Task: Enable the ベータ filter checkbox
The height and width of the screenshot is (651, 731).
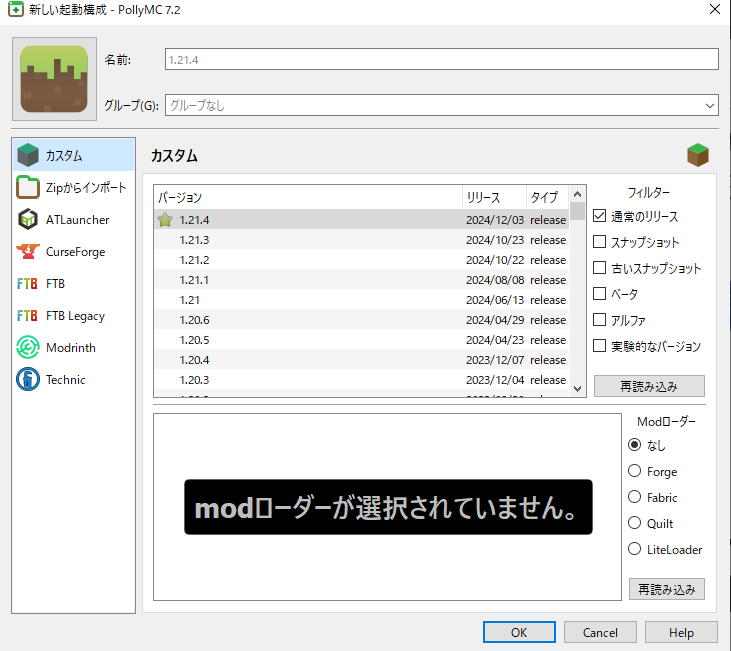Action: (x=600, y=294)
